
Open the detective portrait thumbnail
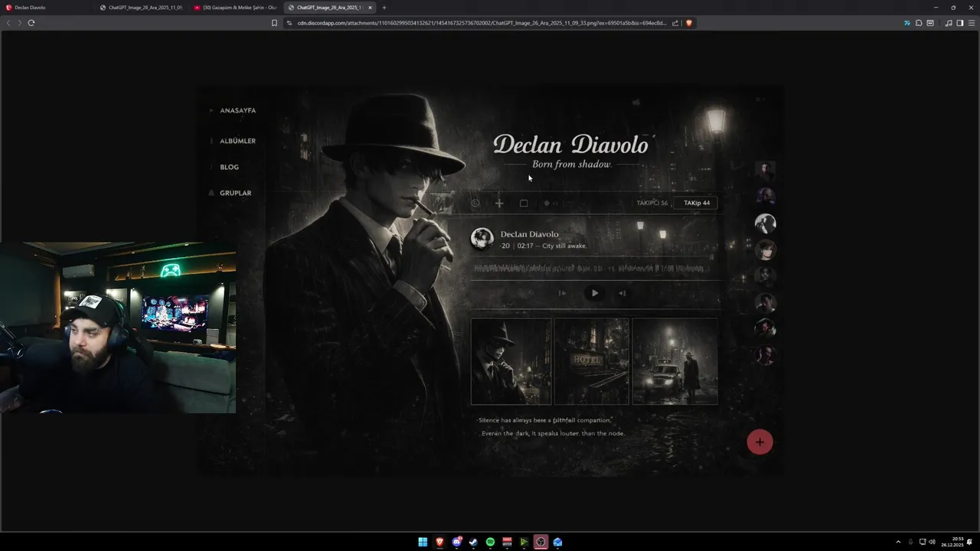coord(511,361)
